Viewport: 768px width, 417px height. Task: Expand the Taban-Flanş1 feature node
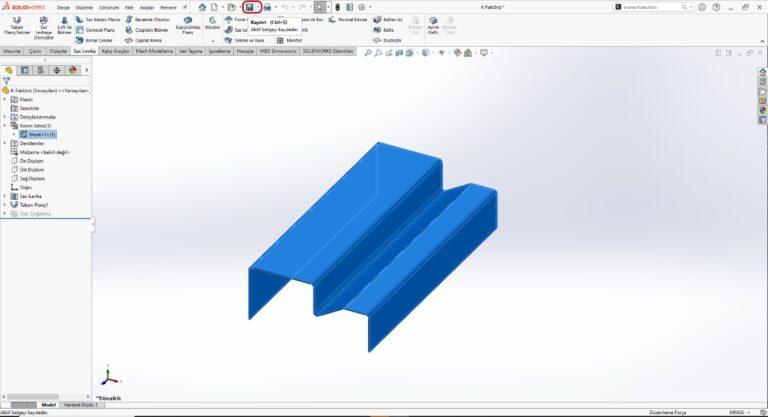[x=4, y=205]
